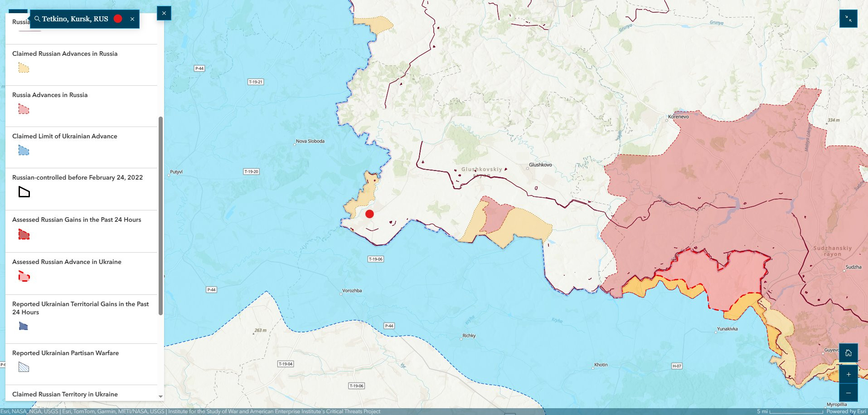
Task: Click the Yunakivka label on map
Action: 727,329
